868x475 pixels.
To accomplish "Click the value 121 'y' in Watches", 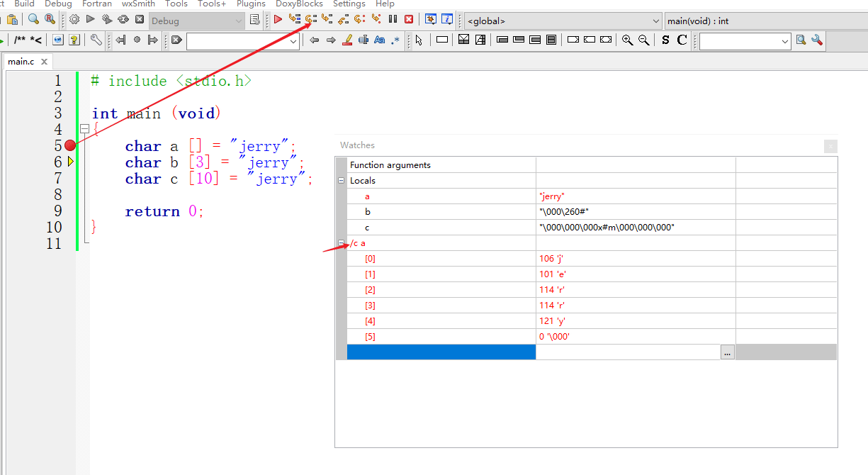I will coord(552,320).
